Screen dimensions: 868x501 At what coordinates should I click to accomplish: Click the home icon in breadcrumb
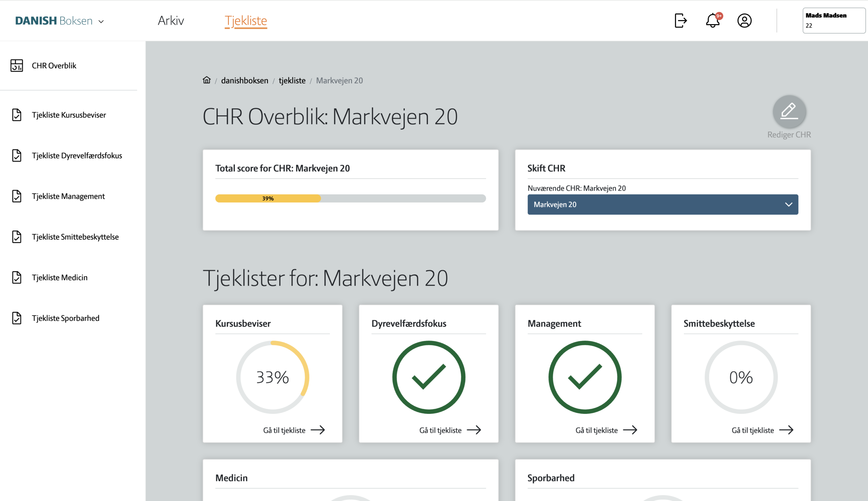tap(206, 80)
